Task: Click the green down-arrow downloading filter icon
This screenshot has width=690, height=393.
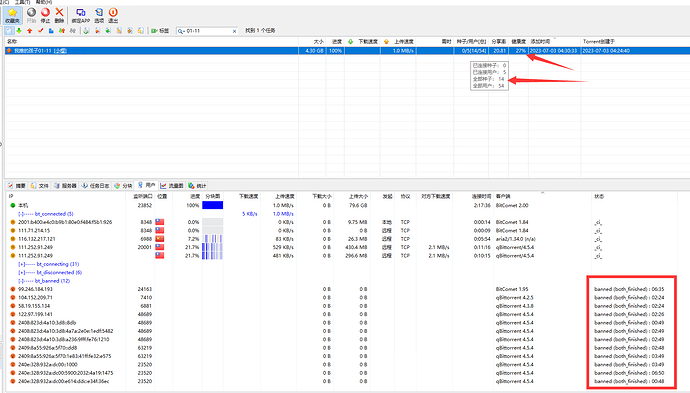Action: (x=19, y=31)
